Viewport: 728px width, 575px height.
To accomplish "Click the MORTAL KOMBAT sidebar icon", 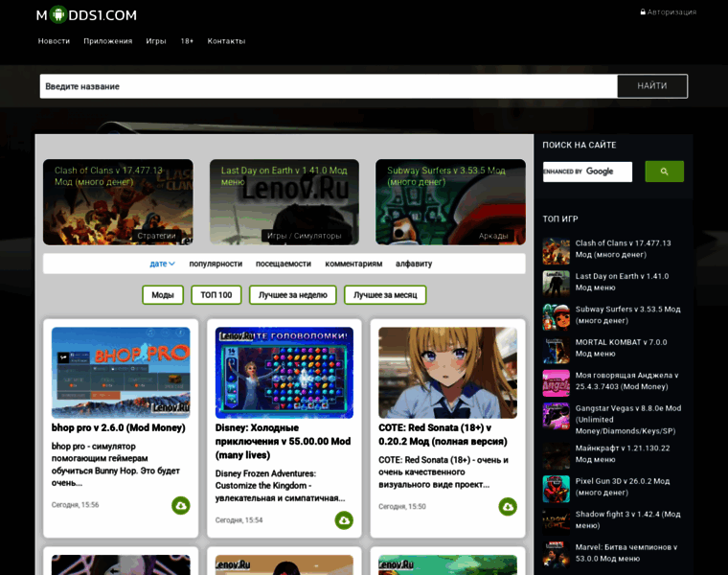I will pos(557,350).
